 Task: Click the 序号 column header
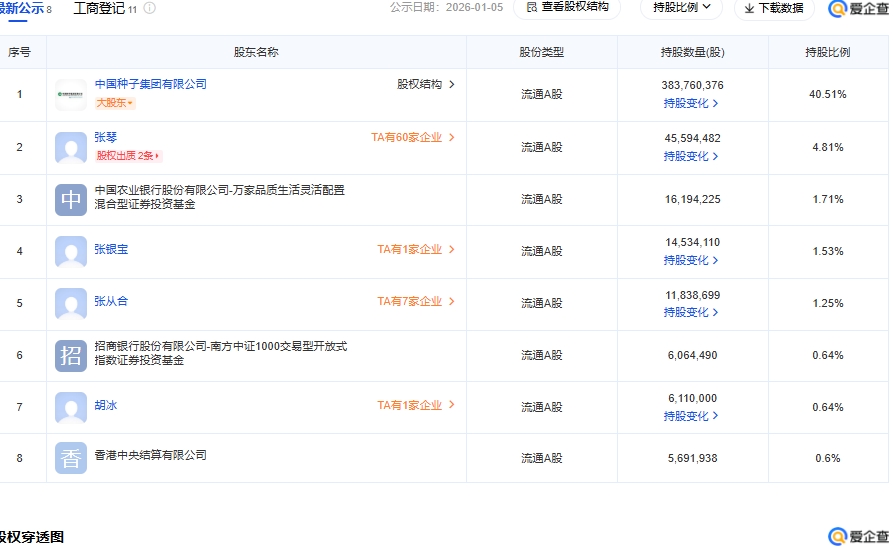coord(19,52)
